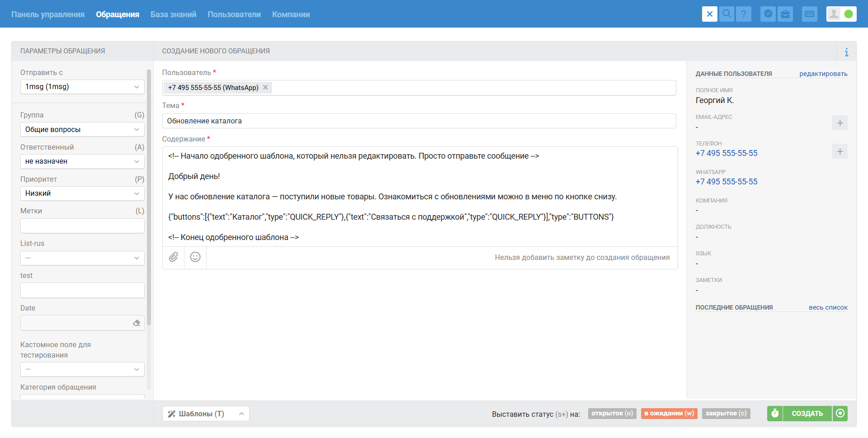The image size is (868, 438).
Task: Click the редактировать link
Action: [823, 74]
